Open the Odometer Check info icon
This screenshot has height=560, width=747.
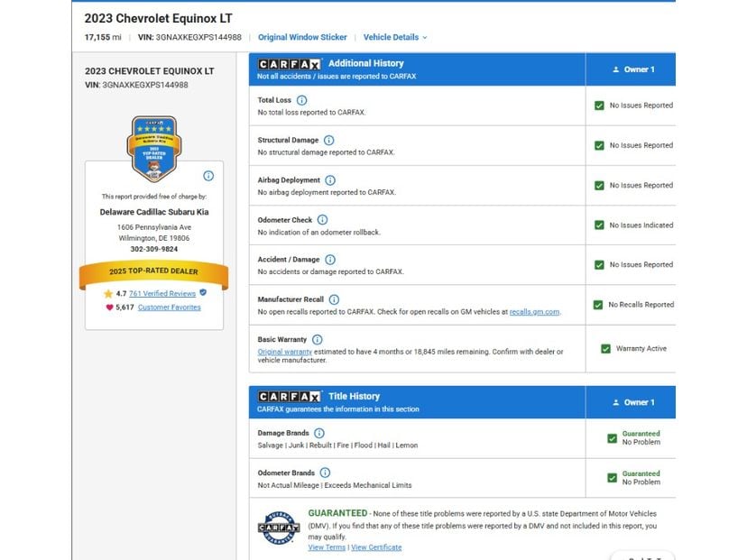click(x=322, y=219)
